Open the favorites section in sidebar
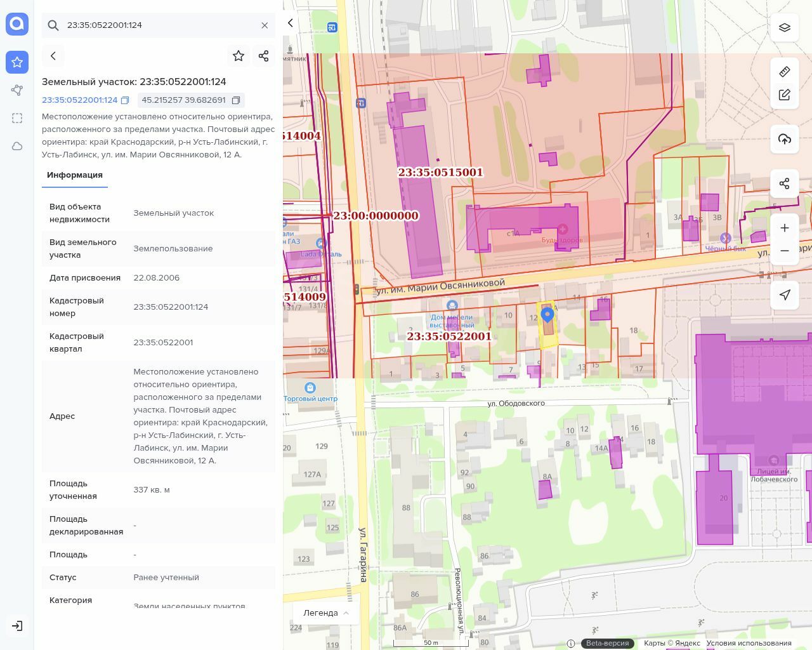812x650 pixels. [17, 62]
